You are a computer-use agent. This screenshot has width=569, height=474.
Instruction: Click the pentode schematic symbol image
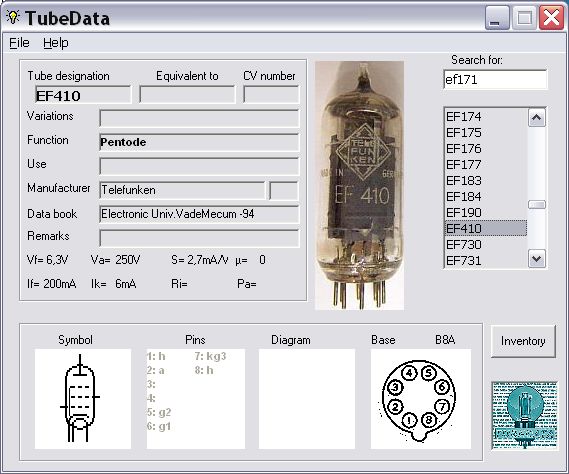(83, 399)
